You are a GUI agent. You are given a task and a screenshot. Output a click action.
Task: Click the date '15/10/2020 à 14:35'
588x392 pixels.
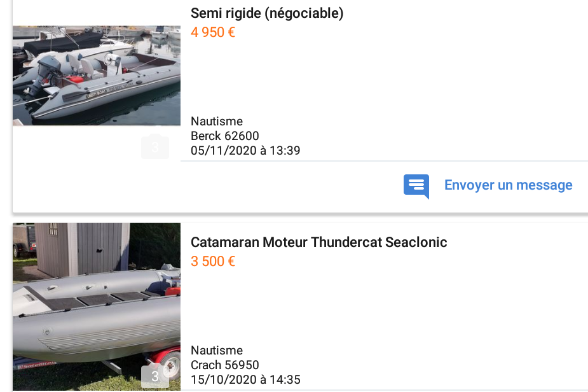pyautogui.click(x=245, y=380)
